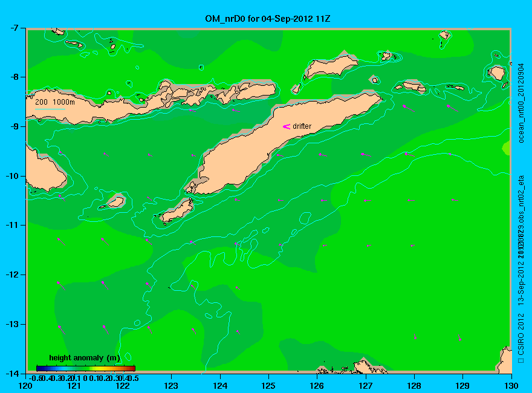Click longitude tick label 126
Viewport: 532px width, 393px height.
[317, 386]
